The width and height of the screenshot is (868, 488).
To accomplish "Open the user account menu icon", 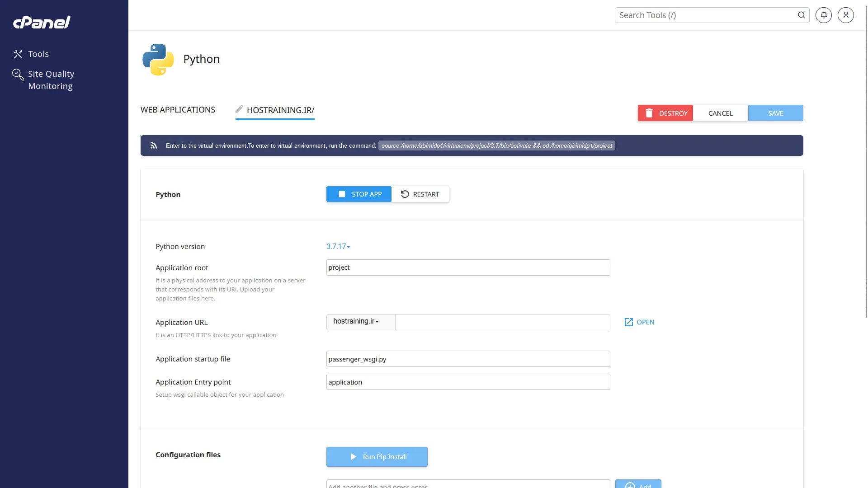I will (845, 15).
